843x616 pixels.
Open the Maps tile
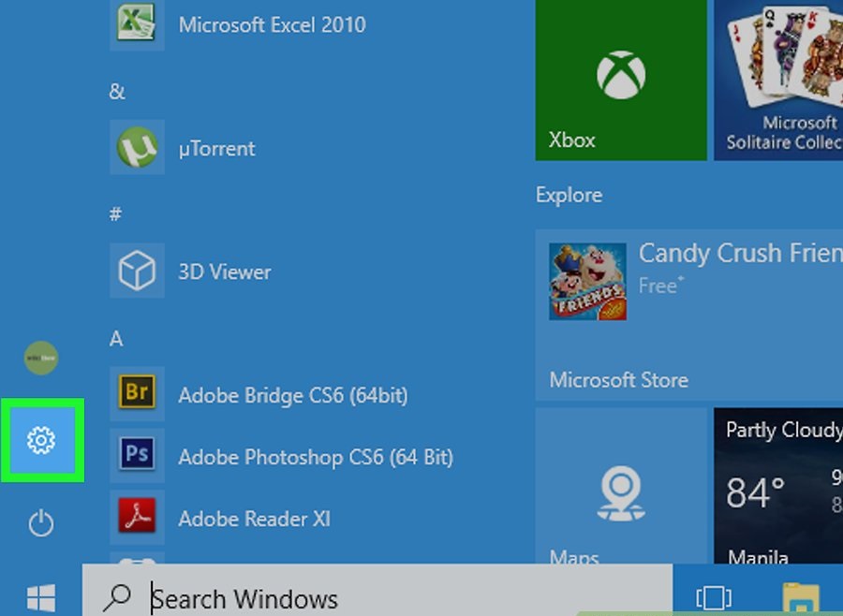coord(621,485)
